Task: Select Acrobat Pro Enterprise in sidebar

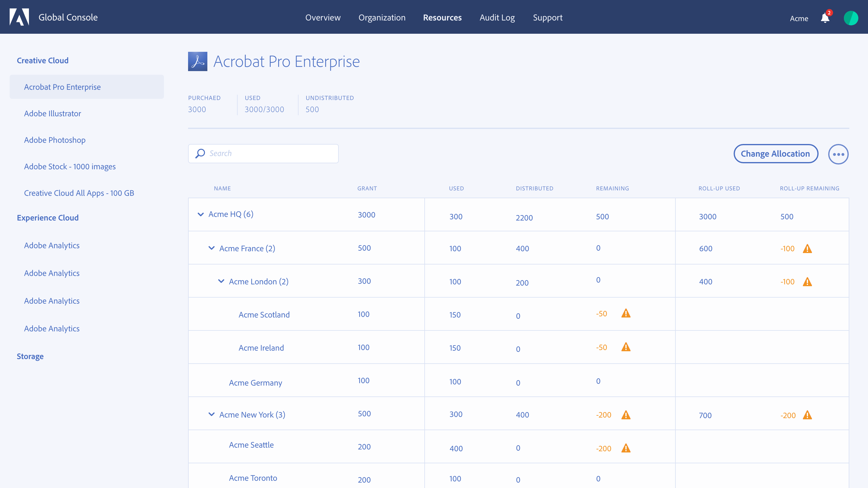Action: (86, 87)
